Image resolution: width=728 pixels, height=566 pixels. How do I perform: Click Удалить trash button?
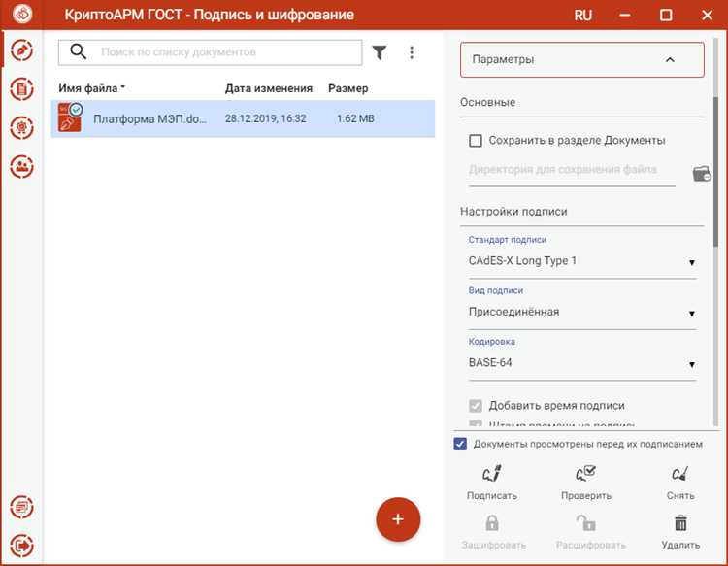tap(680, 532)
